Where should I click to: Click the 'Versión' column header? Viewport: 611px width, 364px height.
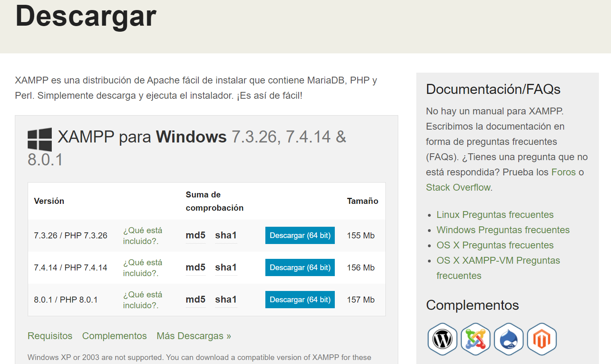(x=49, y=201)
